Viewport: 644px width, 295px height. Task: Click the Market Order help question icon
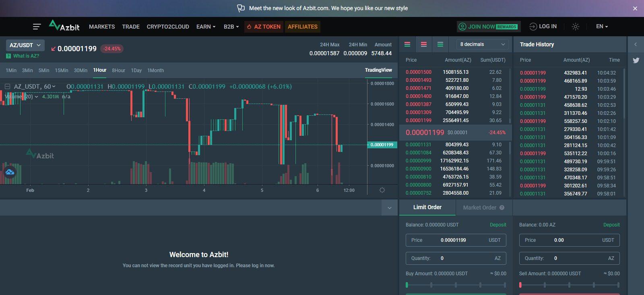pos(502,208)
